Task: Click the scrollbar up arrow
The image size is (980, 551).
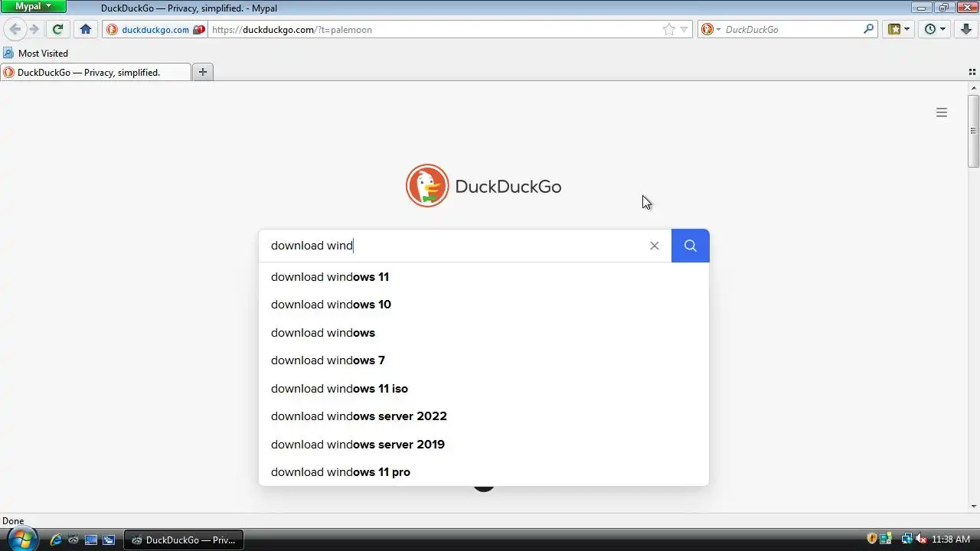Action: point(973,87)
